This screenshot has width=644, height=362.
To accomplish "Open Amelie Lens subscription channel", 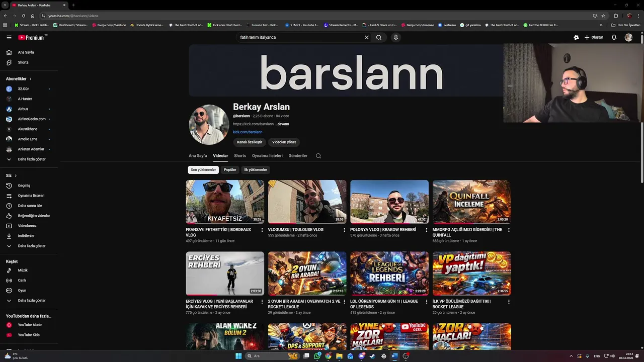I will click(29, 139).
